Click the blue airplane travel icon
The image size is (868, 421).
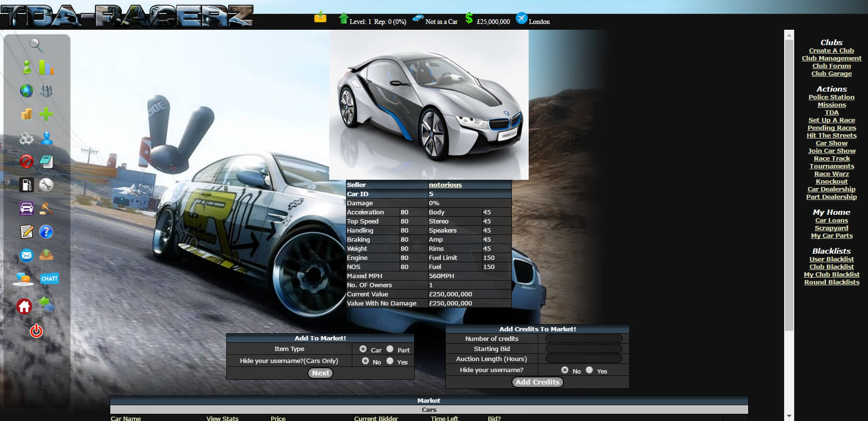tap(521, 19)
